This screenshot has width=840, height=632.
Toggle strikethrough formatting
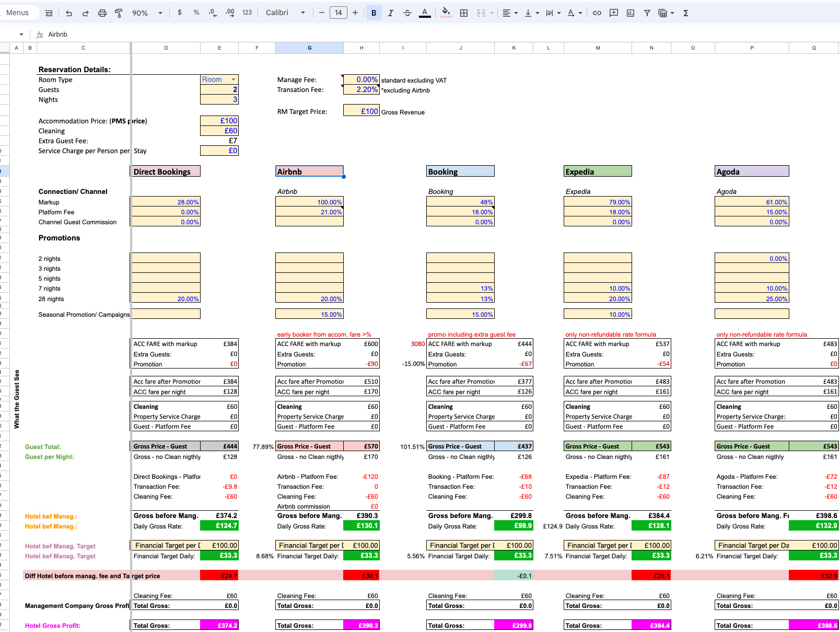407,13
